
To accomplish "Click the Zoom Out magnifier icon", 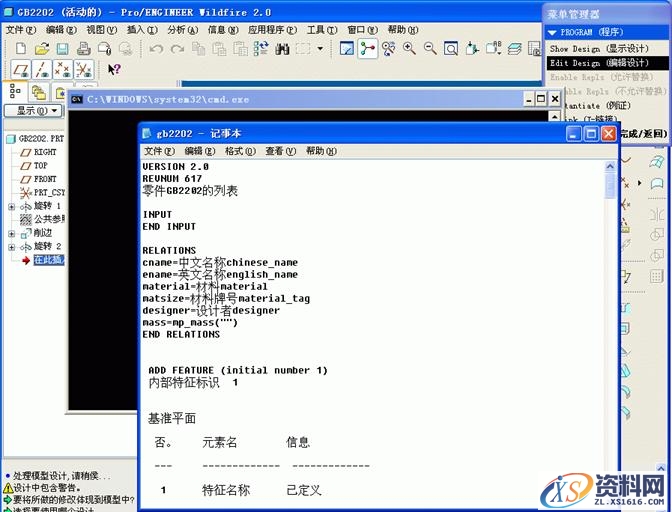I will [x=430, y=48].
